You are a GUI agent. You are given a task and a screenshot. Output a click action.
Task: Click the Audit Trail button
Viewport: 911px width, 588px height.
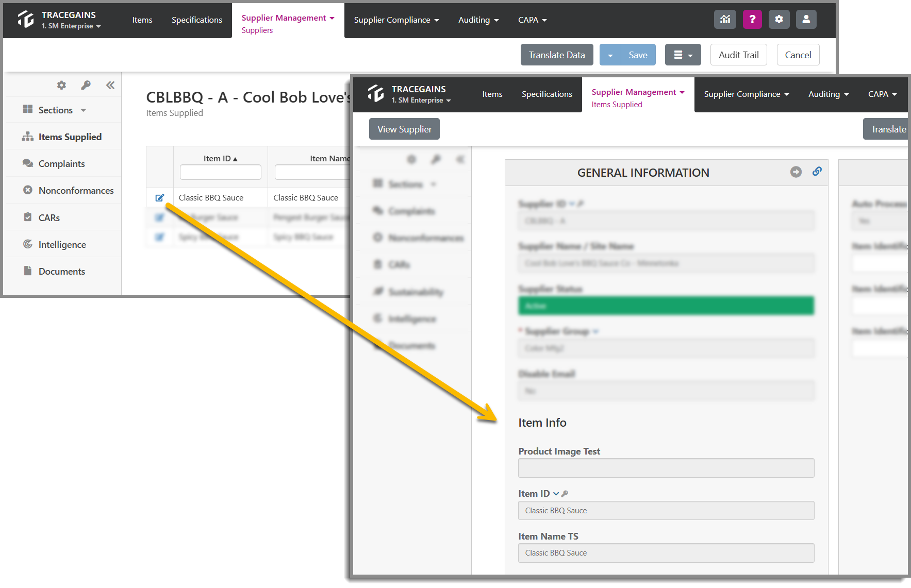(x=738, y=55)
